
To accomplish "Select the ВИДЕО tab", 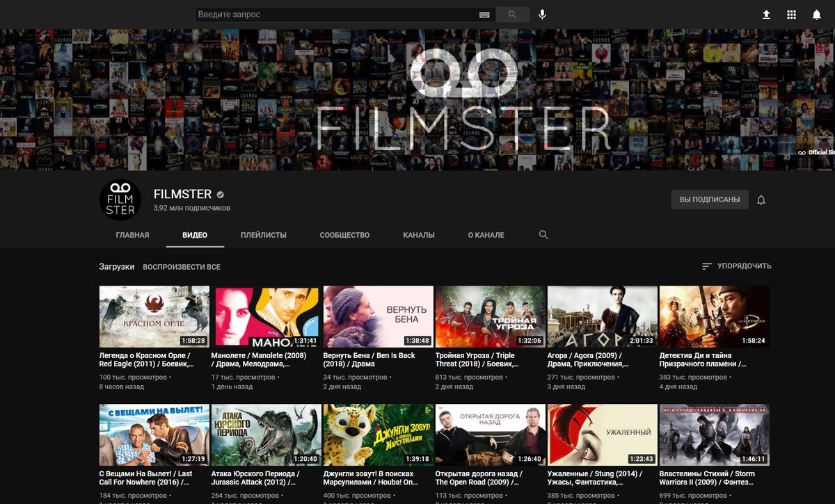I will tap(195, 235).
